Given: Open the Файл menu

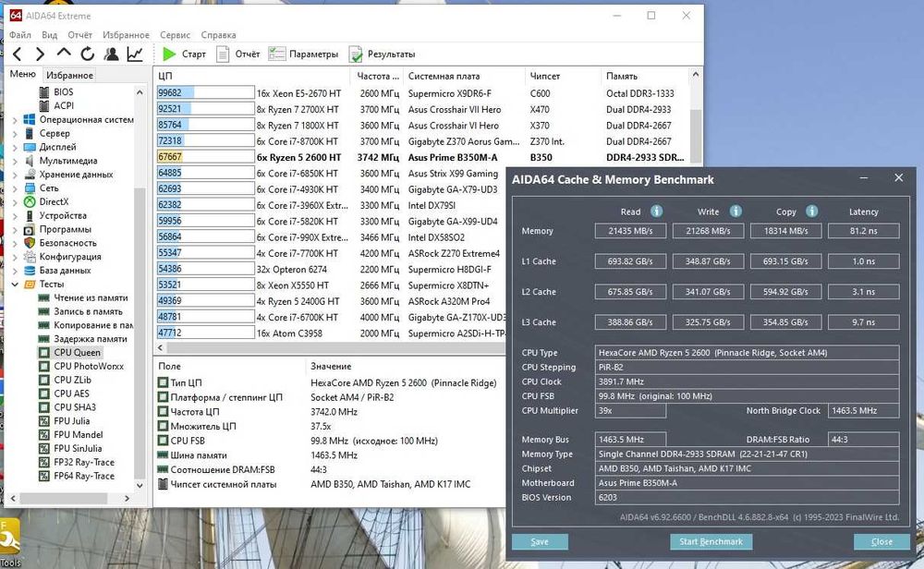Looking at the screenshot, I should [20, 35].
